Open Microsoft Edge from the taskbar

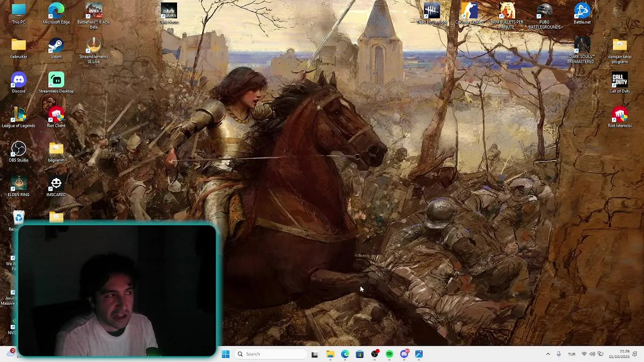345,354
